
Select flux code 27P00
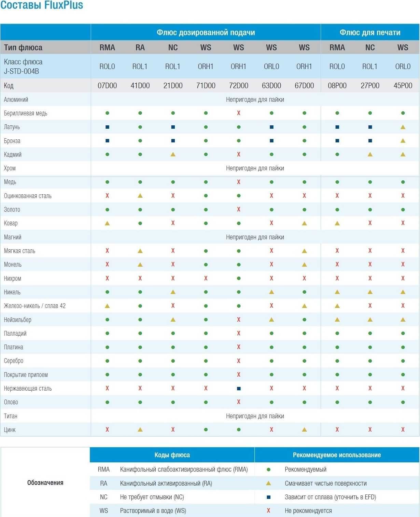pyautogui.click(x=370, y=86)
